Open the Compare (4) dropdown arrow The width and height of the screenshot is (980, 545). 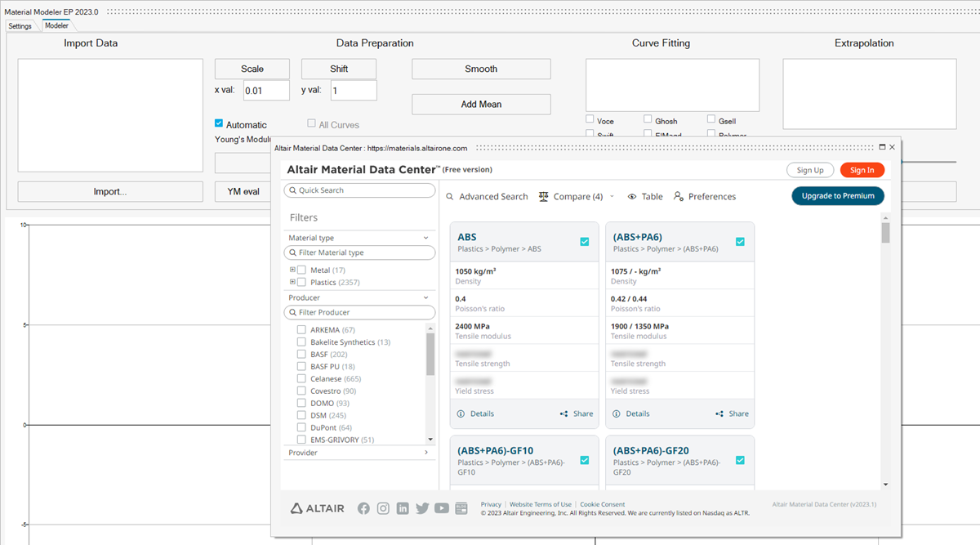[612, 197]
